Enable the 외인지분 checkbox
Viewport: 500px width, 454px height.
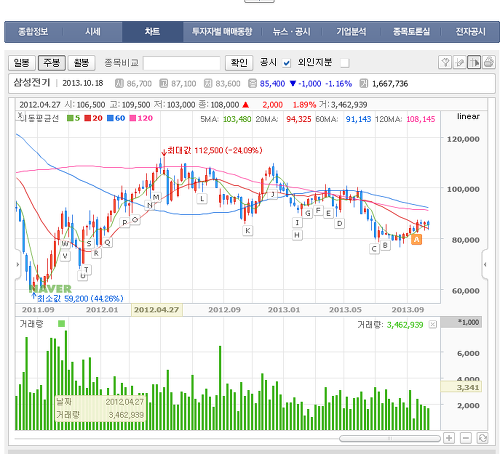tap(345, 63)
